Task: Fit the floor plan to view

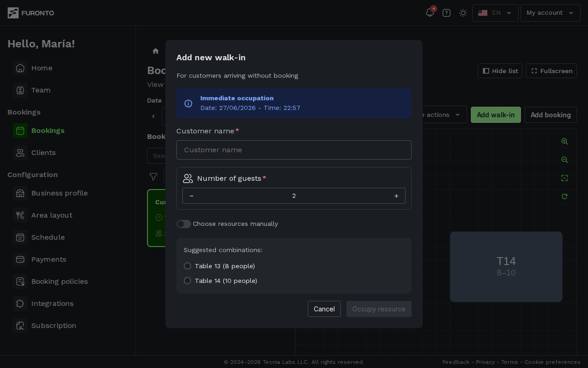Action: pos(565,178)
